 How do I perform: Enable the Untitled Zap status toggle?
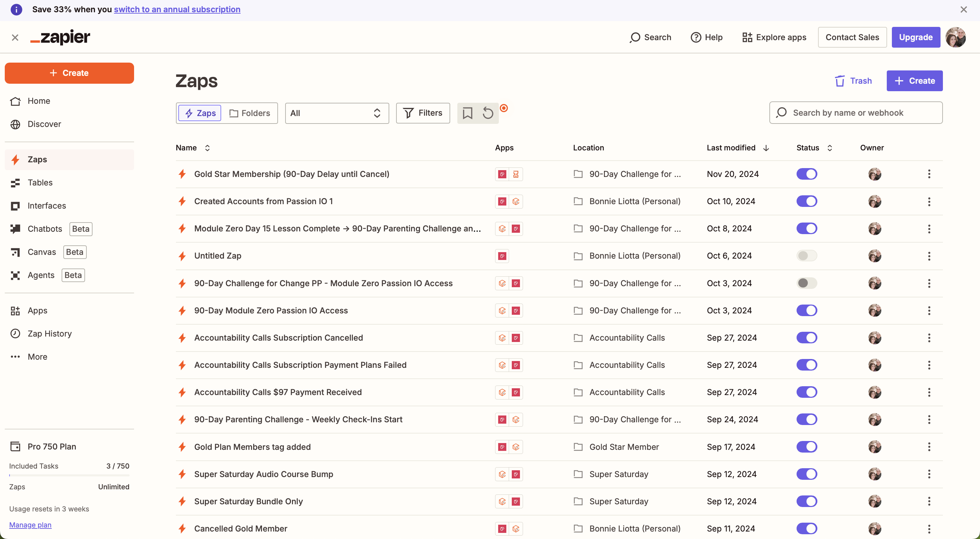tap(806, 256)
